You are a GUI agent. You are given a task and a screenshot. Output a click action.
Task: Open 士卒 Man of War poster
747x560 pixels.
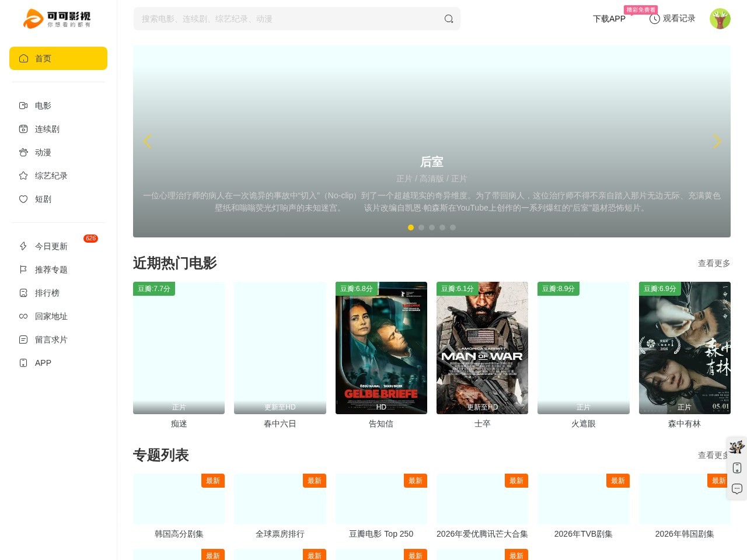(482, 348)
